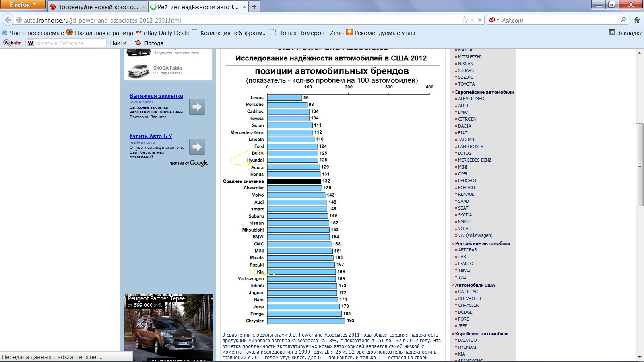The width and height of the screenshot is (644, 362).
Task: Open the PORSCHE sidebar link
Action: 467,187
